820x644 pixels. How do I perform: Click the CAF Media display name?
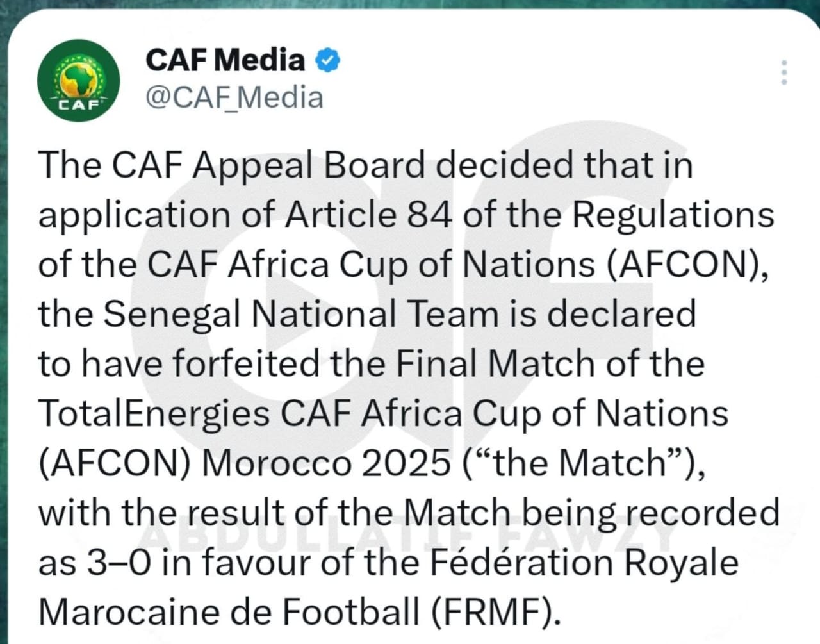225,61
